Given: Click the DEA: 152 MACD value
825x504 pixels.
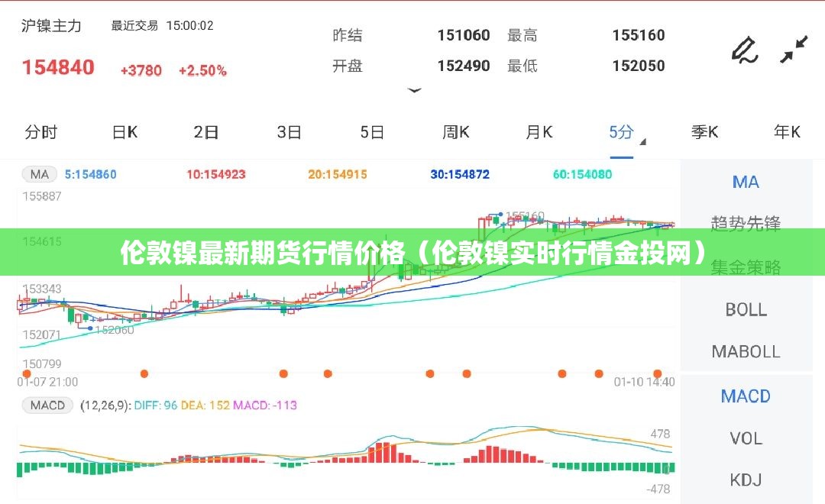Looking at the screenshot, I should click(205, 405).
